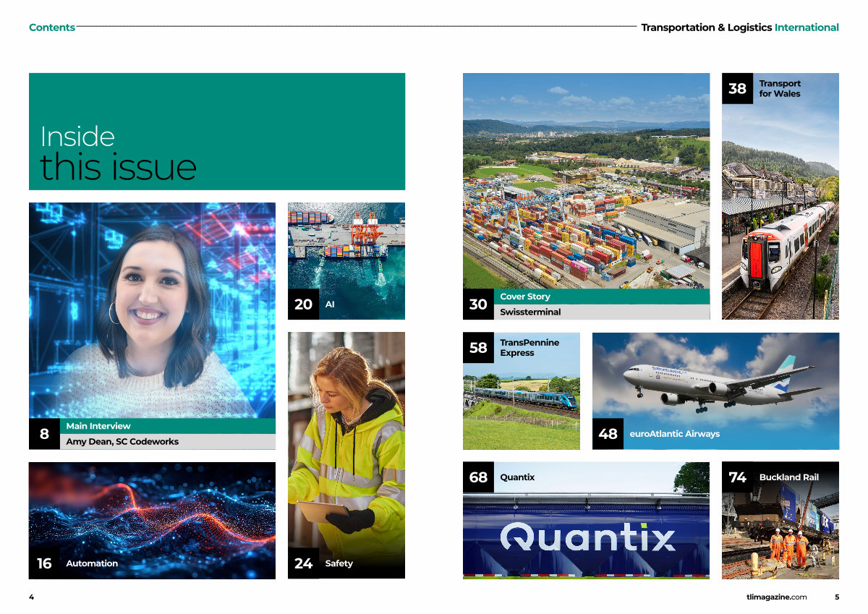Click the 'TransPennine Express' title text
Viewport: 868px width, 614px height.
coord(529,348)
